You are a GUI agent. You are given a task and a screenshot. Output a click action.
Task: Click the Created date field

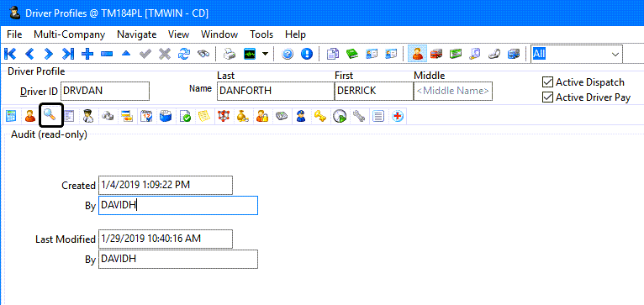[166, 185]
